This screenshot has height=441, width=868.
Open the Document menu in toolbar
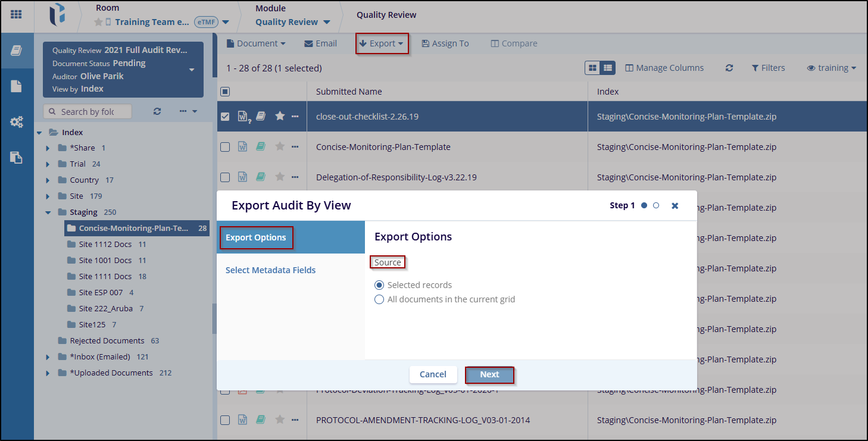click(256, 43)
